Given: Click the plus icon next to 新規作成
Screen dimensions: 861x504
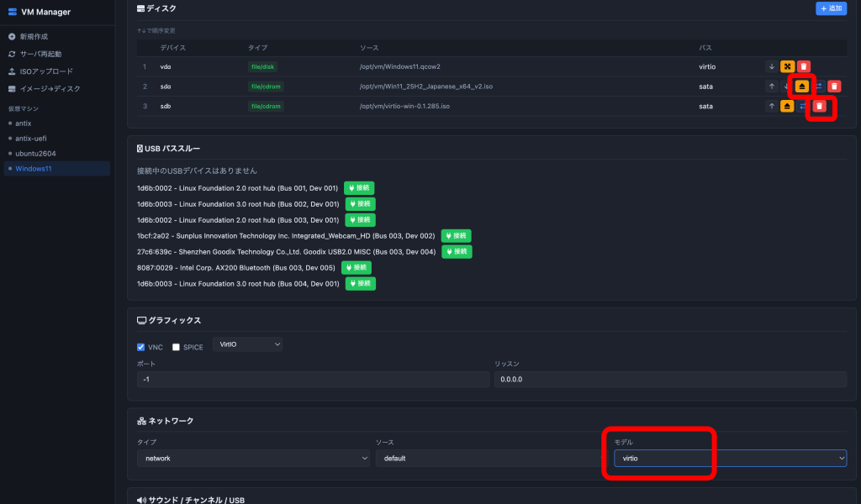Looking at the screenshot, I should pyautogui.click(x=12, y=37).
